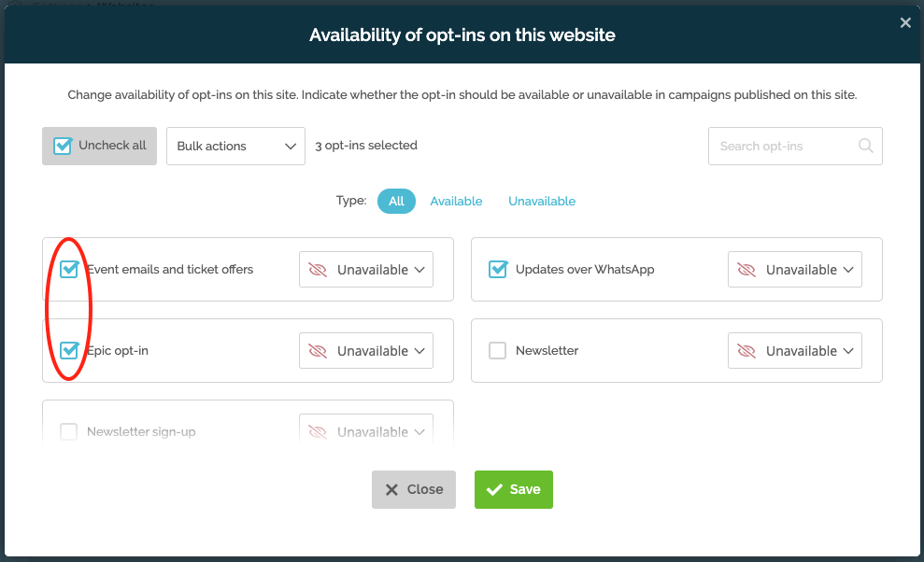924x562 pixels.
Task: Save the opt-in availability changes
Action: pyautogui.click(x=514, y=489)
